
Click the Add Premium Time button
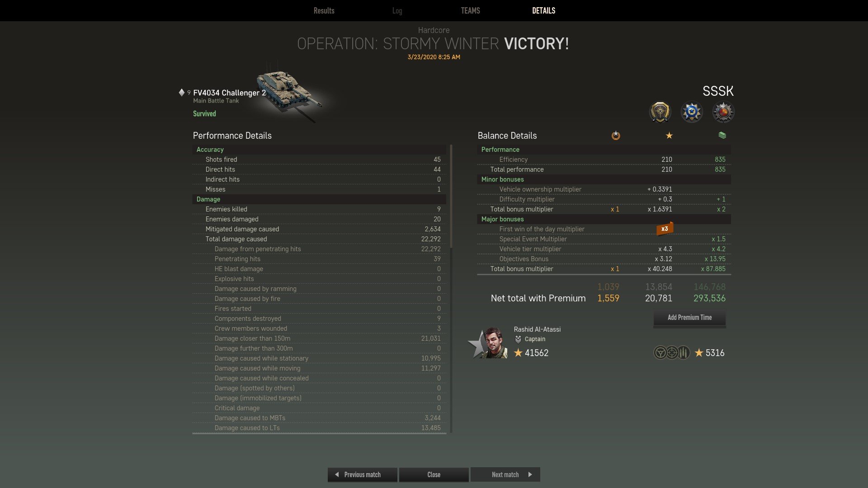coord(690,318)
